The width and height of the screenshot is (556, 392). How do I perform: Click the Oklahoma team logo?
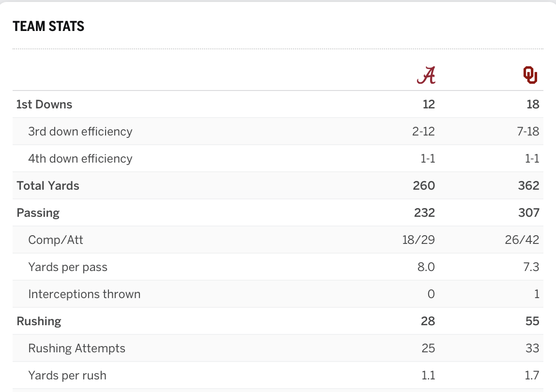coord(530,75)
